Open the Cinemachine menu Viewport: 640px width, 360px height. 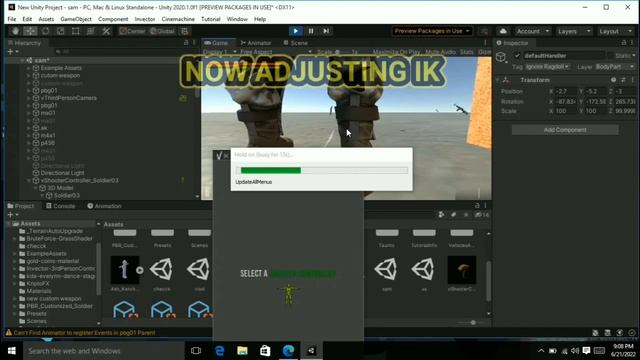(x=178, y=19)
